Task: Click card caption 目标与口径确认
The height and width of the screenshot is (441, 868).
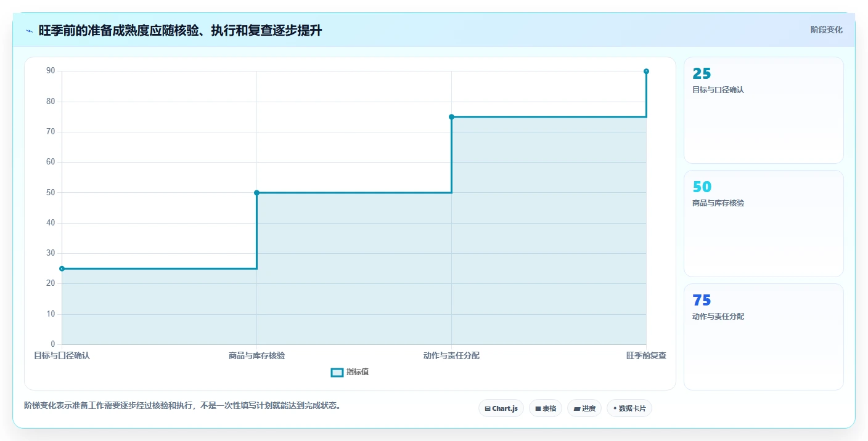Action: 718,90
